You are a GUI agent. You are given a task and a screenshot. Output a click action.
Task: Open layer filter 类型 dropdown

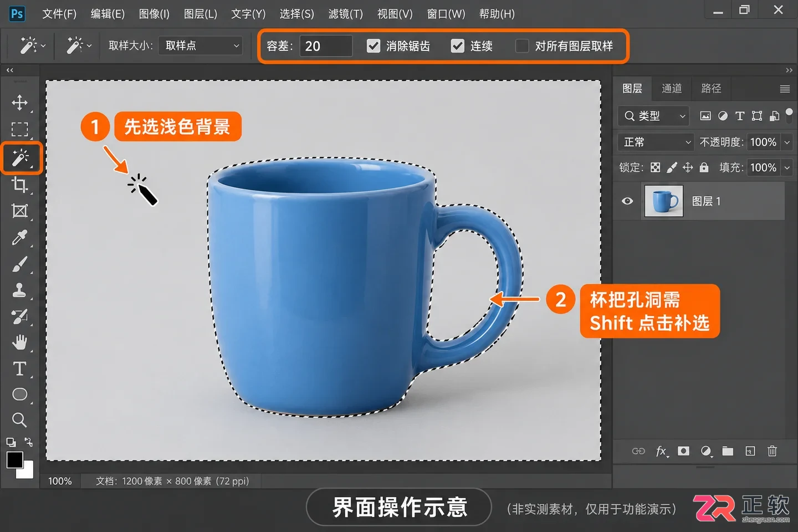coord(653,116)
